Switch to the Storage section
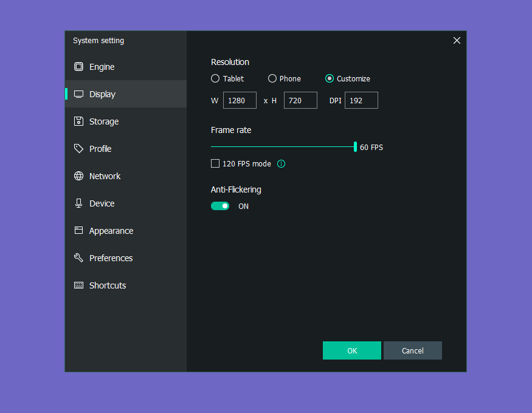The width and height of the screenshot is (532, 413). pos(125,121)
